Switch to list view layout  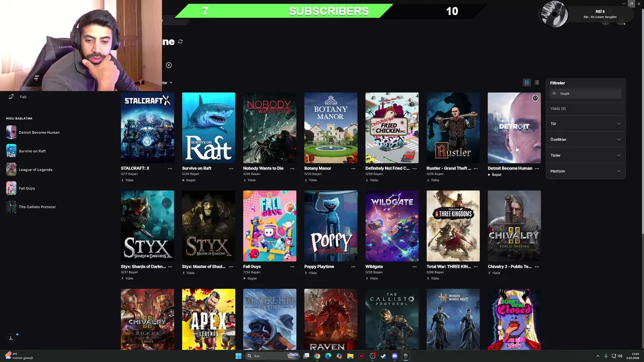537,82
